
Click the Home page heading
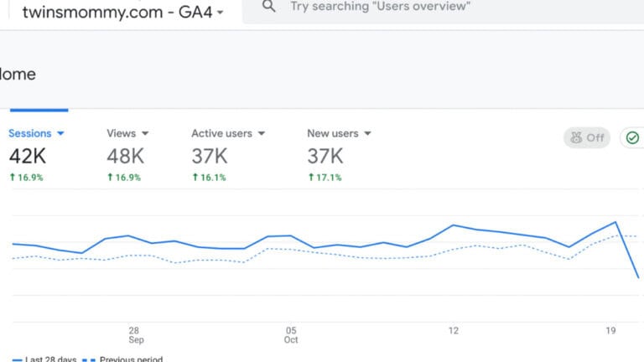pos(18,74)
